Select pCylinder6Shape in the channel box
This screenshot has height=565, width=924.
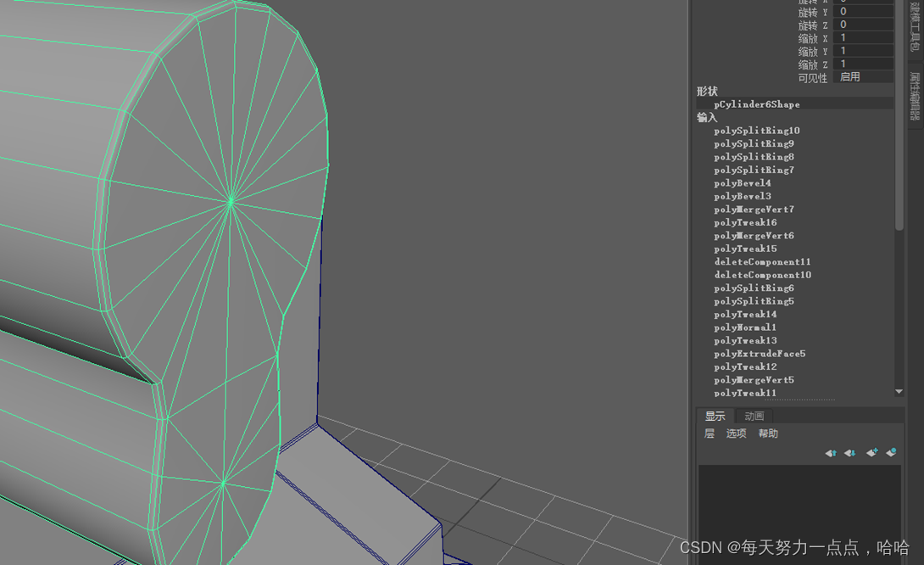pos(756,104)
